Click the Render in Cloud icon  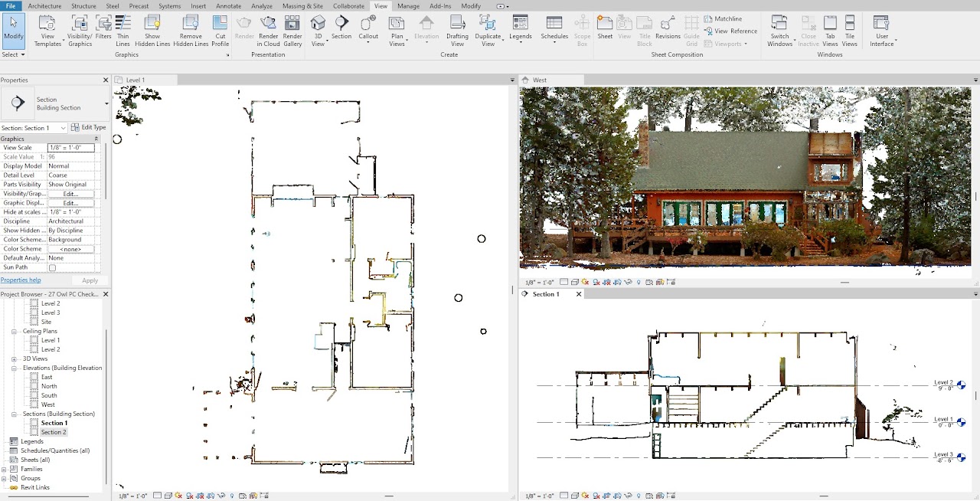point(268,31)
